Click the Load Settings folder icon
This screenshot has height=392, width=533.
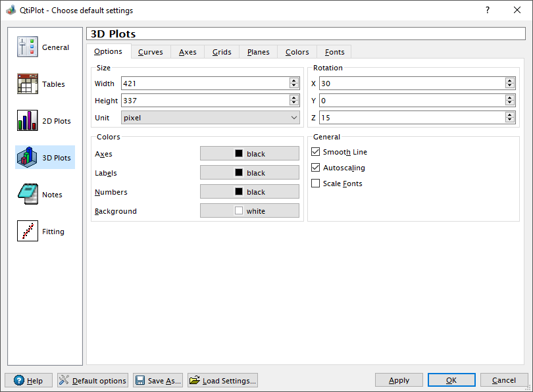[194, 380]
